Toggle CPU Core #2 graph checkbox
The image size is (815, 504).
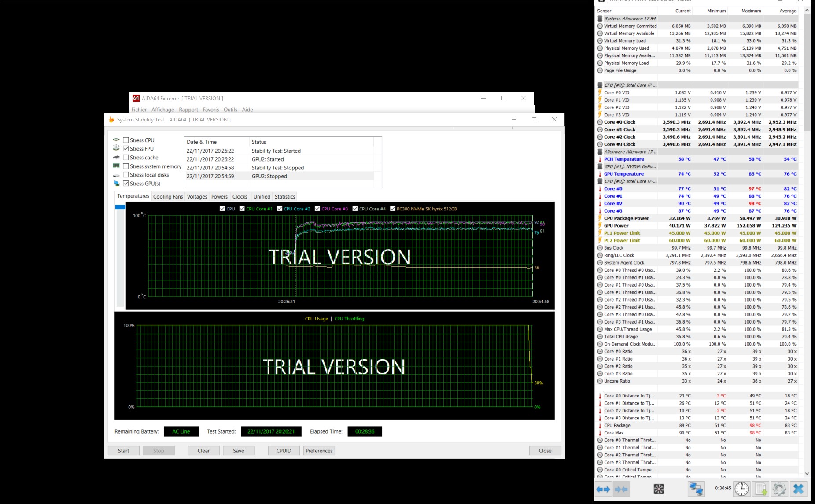280,209
